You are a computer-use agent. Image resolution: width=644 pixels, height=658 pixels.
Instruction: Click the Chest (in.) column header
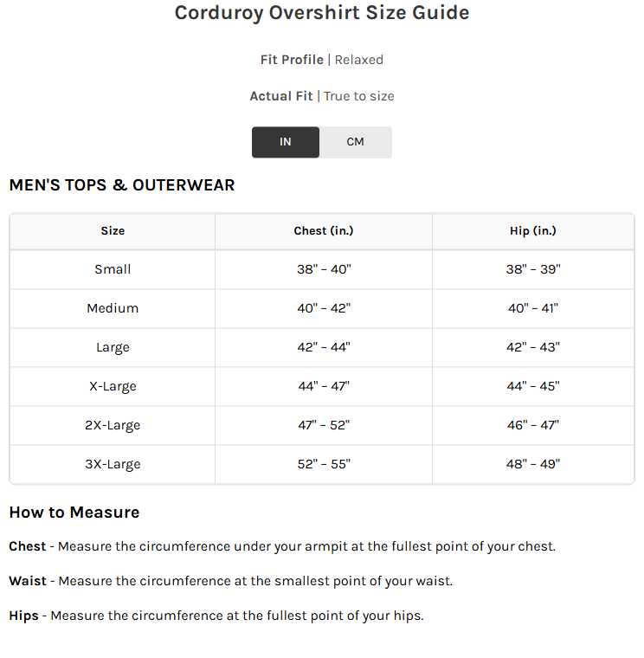pos(324,231)
